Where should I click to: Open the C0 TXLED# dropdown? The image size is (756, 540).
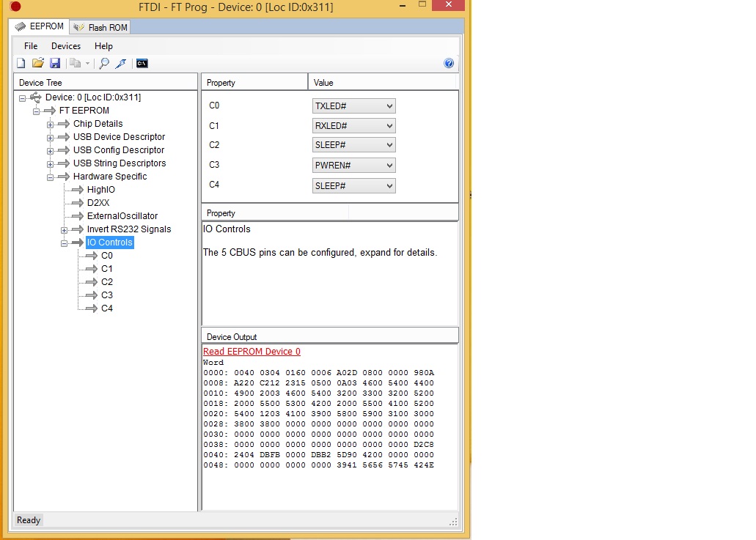tap(354, 106)
